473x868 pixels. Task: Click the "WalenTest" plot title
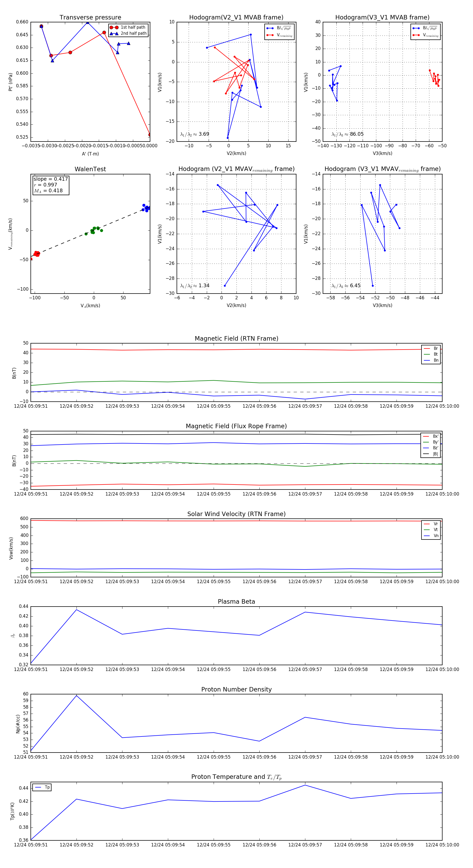tap(90, 169)
